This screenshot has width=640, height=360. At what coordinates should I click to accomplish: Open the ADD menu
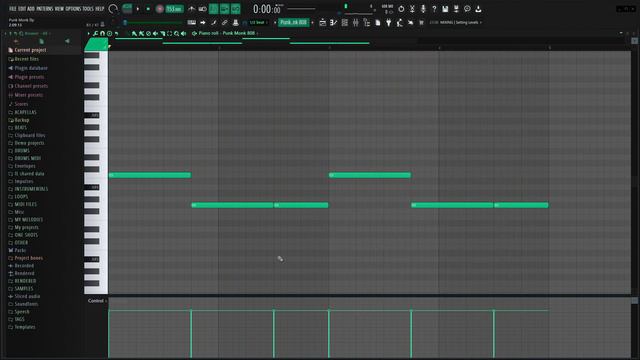pyautogui.click(x=31, y=9)
